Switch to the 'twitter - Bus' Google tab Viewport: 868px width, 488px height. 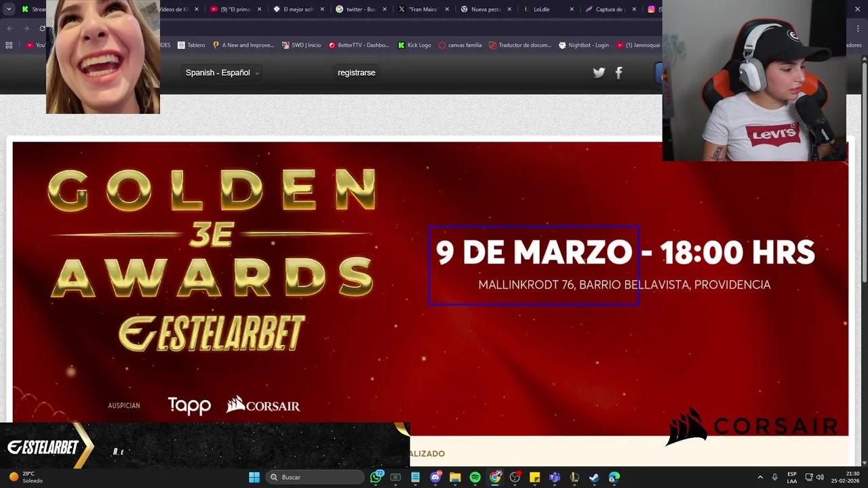coord(360,9)
